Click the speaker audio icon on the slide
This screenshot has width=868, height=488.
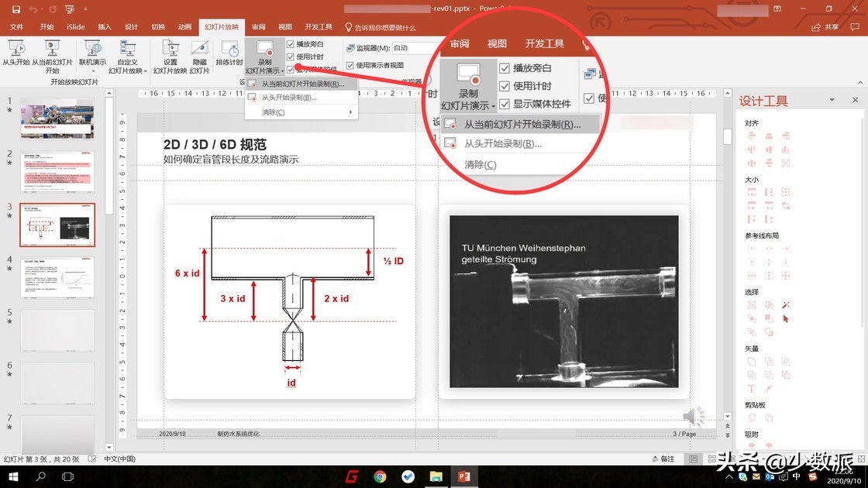tap(693, 416)
